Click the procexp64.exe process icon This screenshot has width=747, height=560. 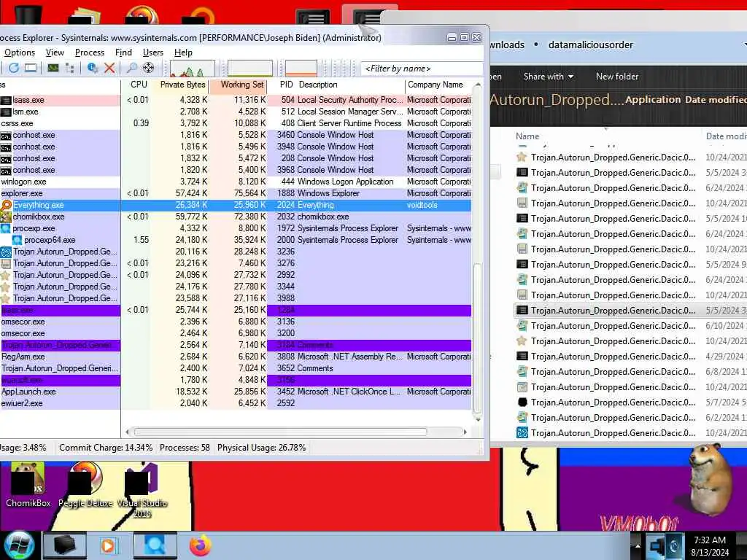[18, 240]
